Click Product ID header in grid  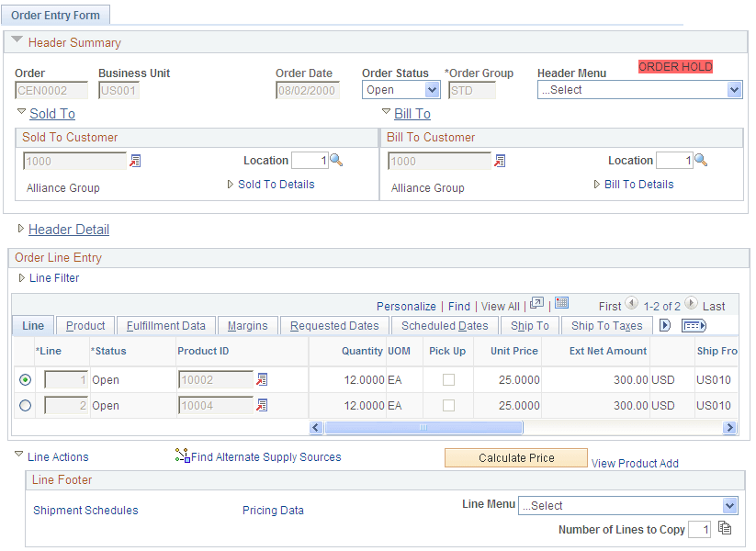[203, 351]
